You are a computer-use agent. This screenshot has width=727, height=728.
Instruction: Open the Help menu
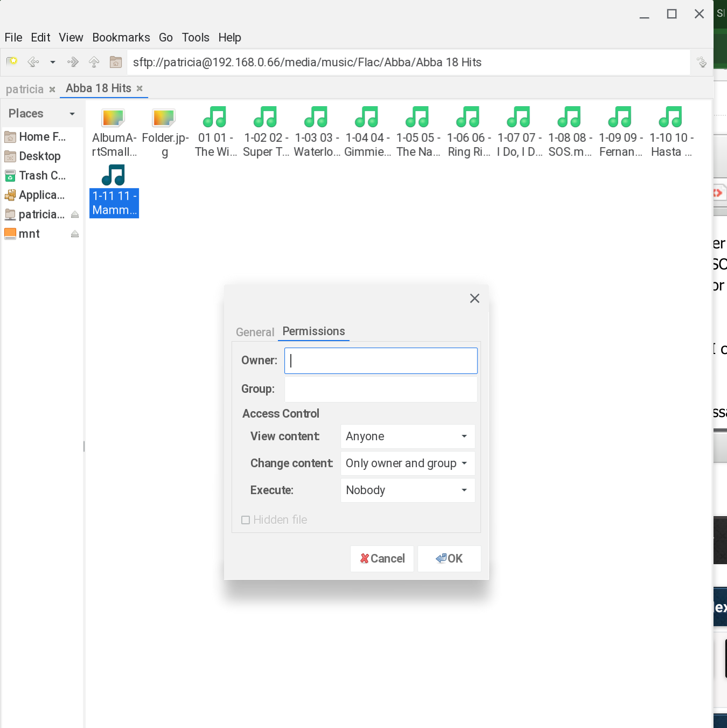tap(230, 38)
